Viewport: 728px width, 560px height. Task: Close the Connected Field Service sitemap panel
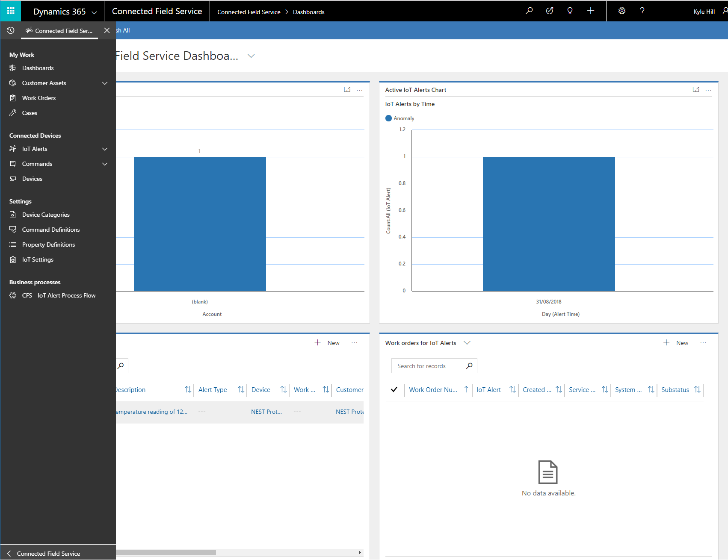coord(107,30)
